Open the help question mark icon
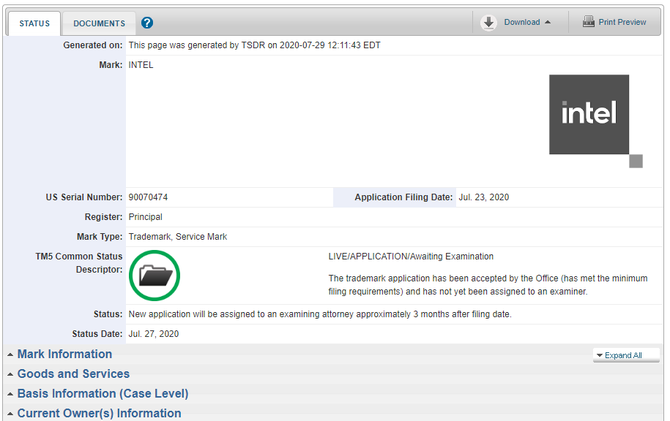 (147, 23)
